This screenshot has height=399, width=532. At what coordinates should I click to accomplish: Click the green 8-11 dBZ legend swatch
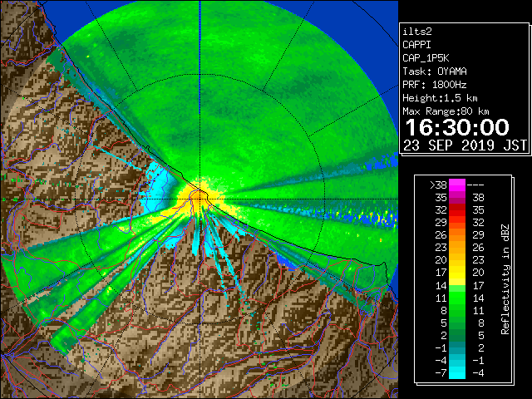(x=457, y=310)
